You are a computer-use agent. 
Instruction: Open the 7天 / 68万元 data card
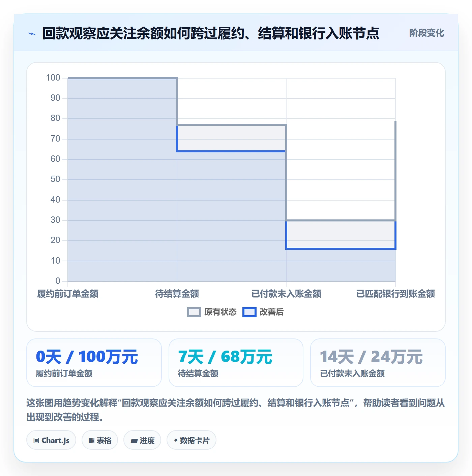236,363
